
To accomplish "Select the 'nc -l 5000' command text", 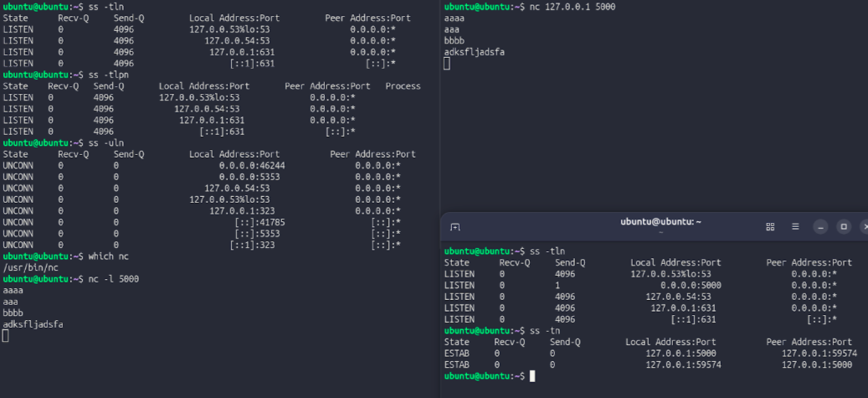I will point(114,279).
